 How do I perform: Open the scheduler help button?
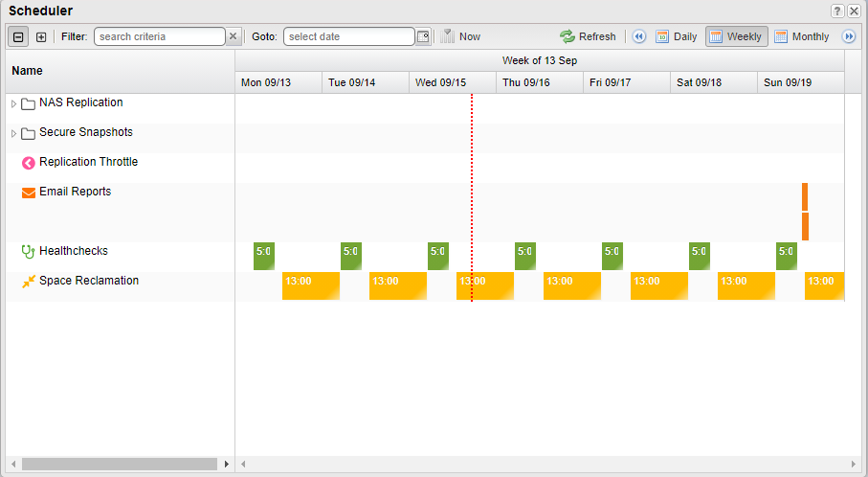coord(837,11)
